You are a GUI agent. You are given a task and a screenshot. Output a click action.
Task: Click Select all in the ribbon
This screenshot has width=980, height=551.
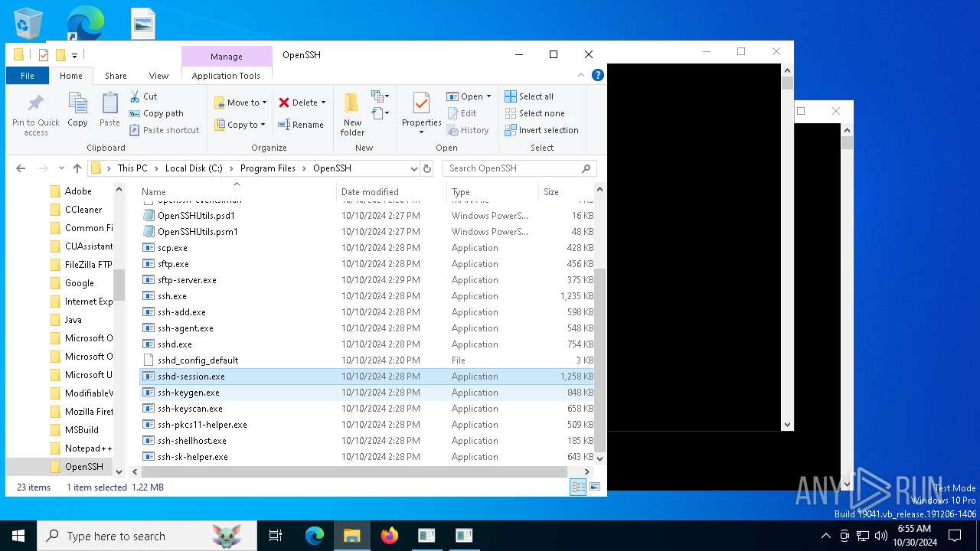click(x=529, y=96)
